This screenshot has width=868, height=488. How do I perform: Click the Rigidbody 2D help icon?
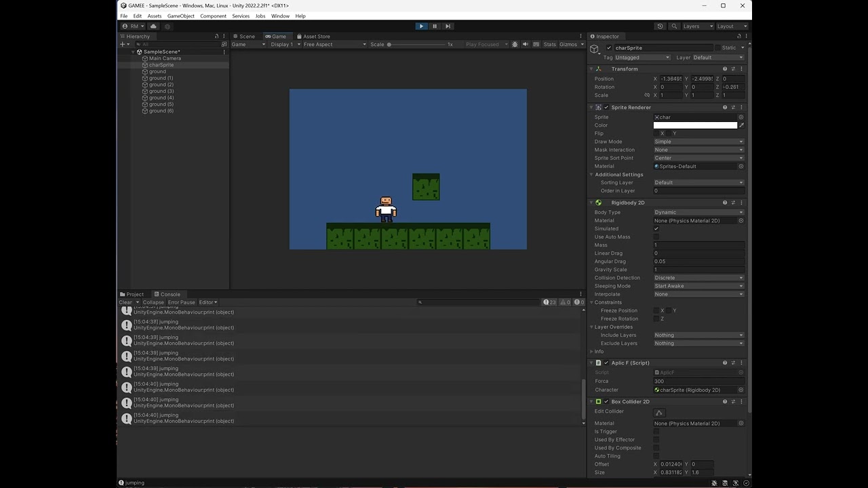724,202
